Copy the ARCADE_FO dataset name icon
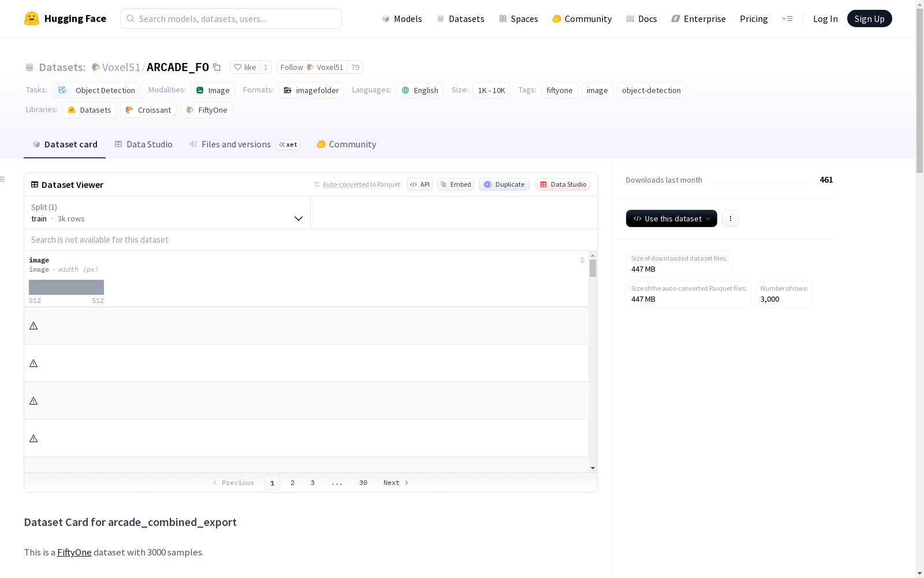 [217, 67]
